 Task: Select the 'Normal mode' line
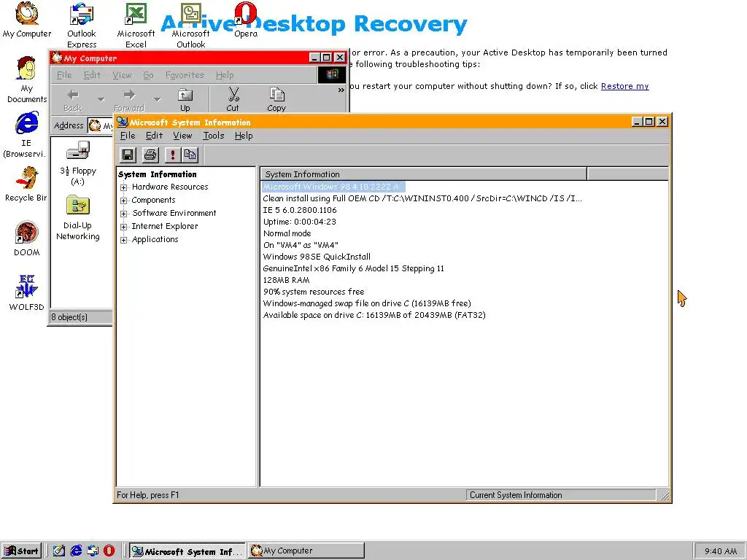click(287, 233)
